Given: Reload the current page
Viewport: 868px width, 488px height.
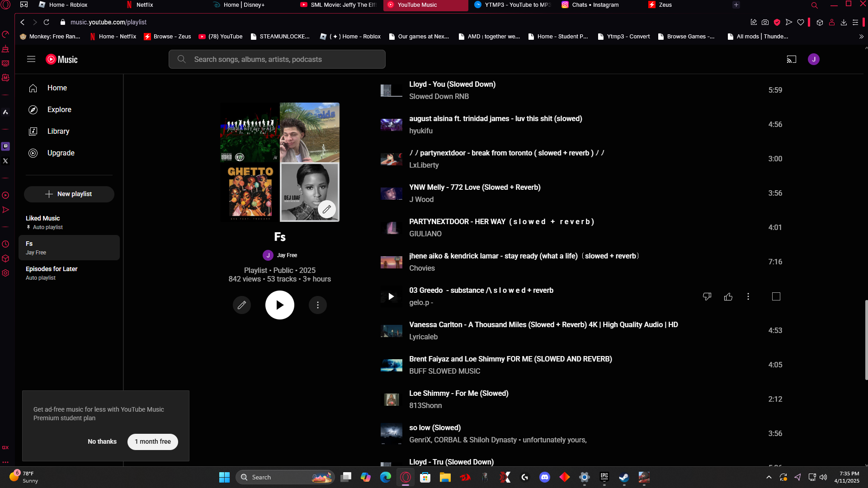Looking at the screenshot, I should pyautogui.click(x=46, y=22).
